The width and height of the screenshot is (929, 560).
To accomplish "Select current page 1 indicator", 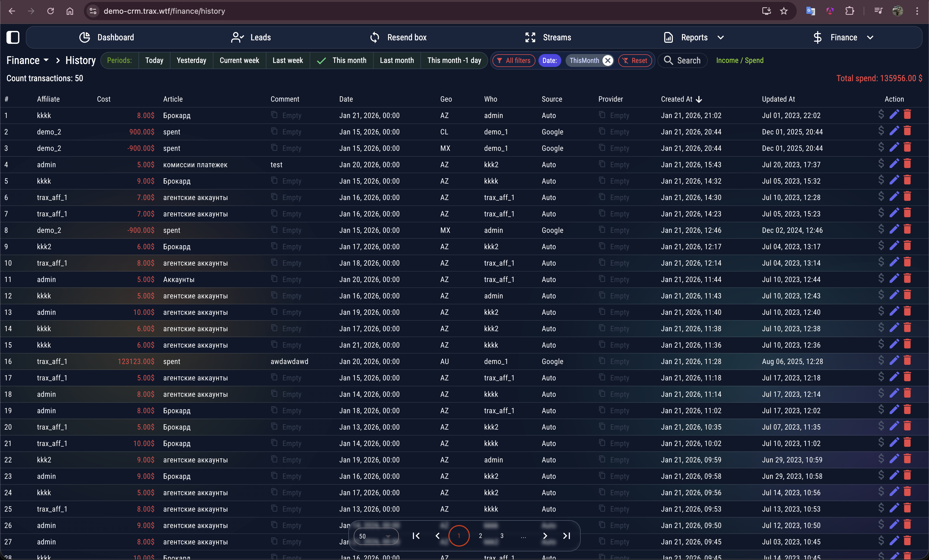I will coord(459,536).
